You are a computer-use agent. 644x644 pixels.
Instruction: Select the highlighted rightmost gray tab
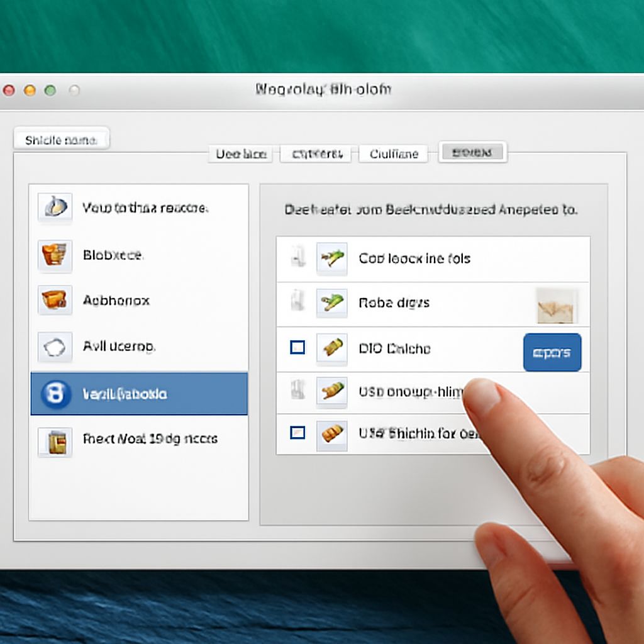tap(472, 152)
